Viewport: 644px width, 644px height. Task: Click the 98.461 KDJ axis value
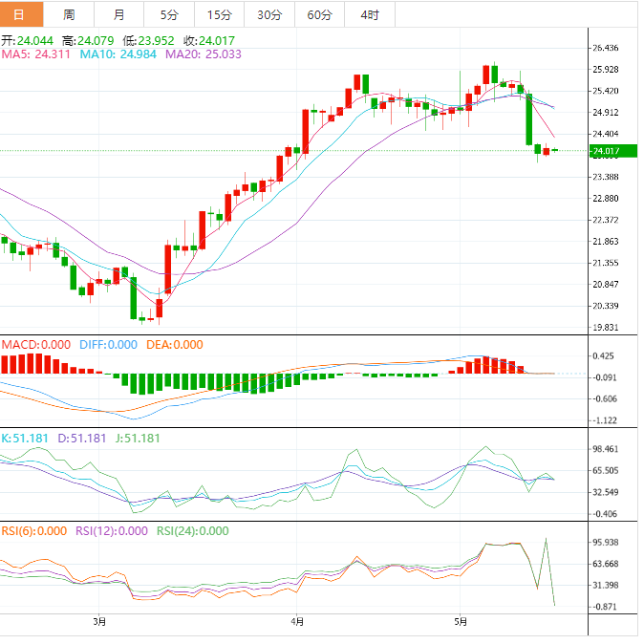point(606,449)
